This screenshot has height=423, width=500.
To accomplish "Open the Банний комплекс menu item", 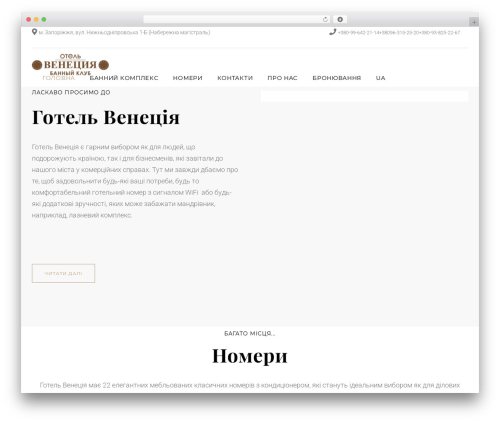I will tap(124, 78).
